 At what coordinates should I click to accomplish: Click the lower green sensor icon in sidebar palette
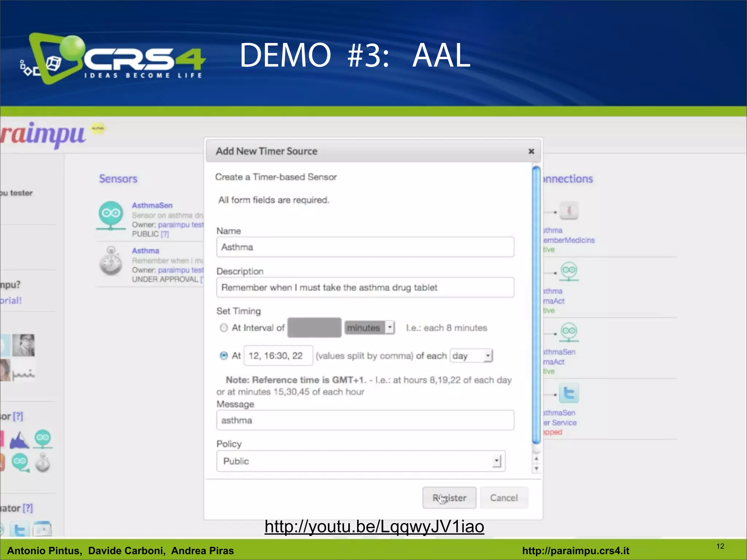pyautogui.click(x=20, y=463)
